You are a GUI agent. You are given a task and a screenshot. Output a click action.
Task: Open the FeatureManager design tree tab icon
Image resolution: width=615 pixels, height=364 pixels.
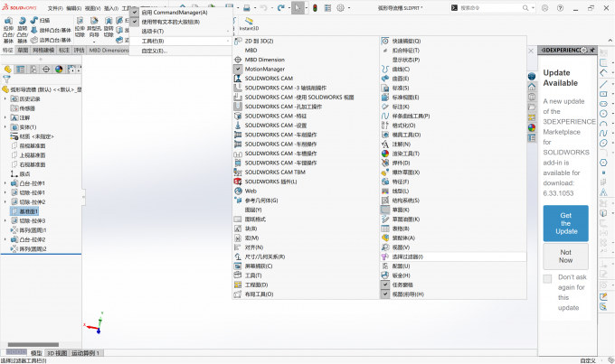click(8, 70)
